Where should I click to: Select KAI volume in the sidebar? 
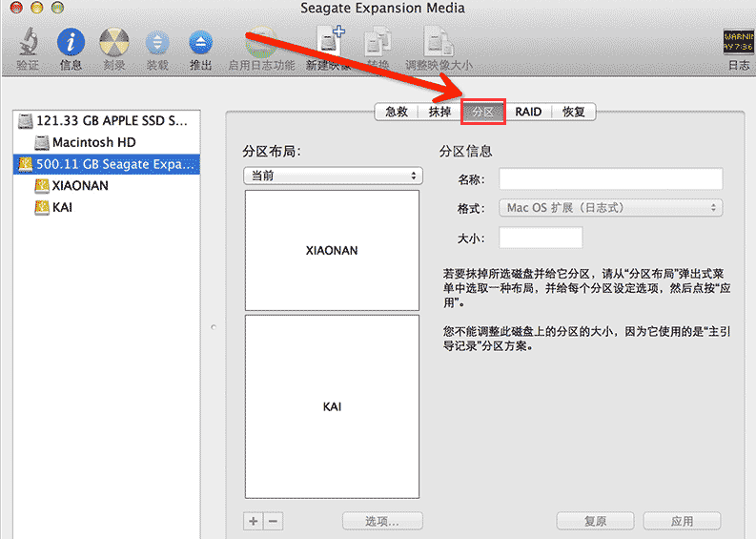tap(107, 208)
